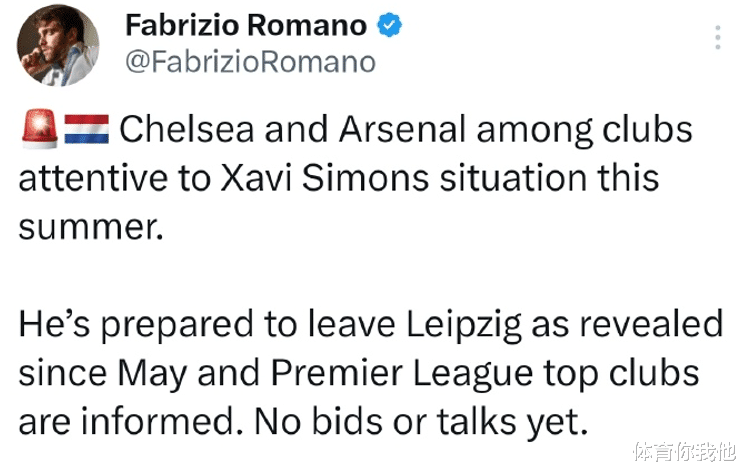Open the @FabrizioRomano handle link
The width and height of the screenshot is (747, 476).
(251, 62)
